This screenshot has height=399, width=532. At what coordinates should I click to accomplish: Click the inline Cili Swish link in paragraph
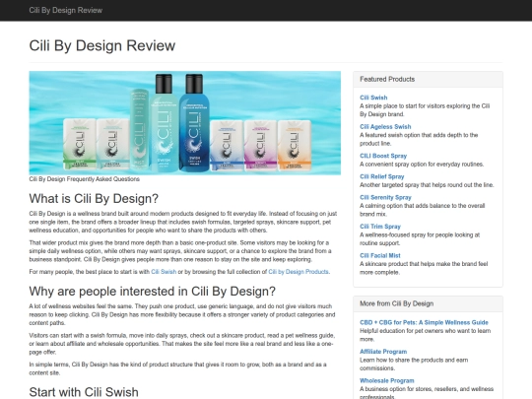(164, 272)
